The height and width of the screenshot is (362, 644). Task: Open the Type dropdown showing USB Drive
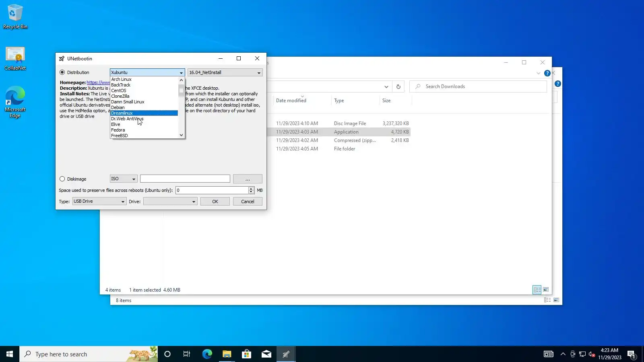point(99,201)
